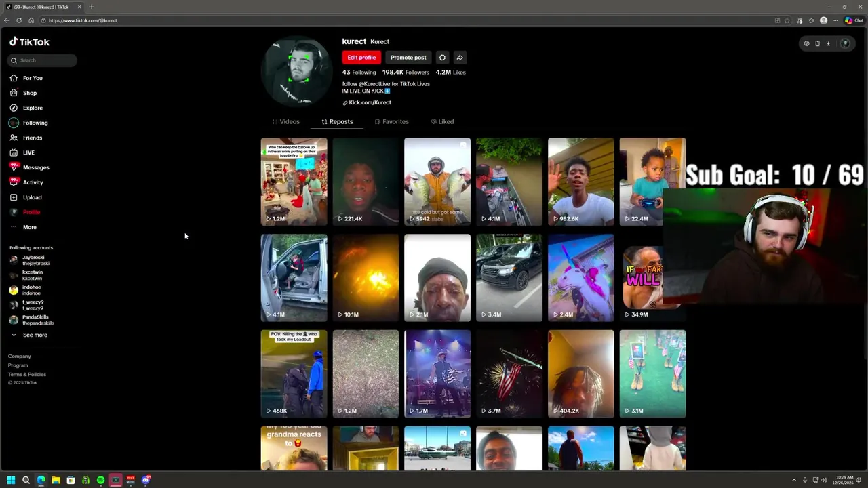Screen dimensions: 868x488
Task: Expand the Program footer section
Action: tap(18, 365)
